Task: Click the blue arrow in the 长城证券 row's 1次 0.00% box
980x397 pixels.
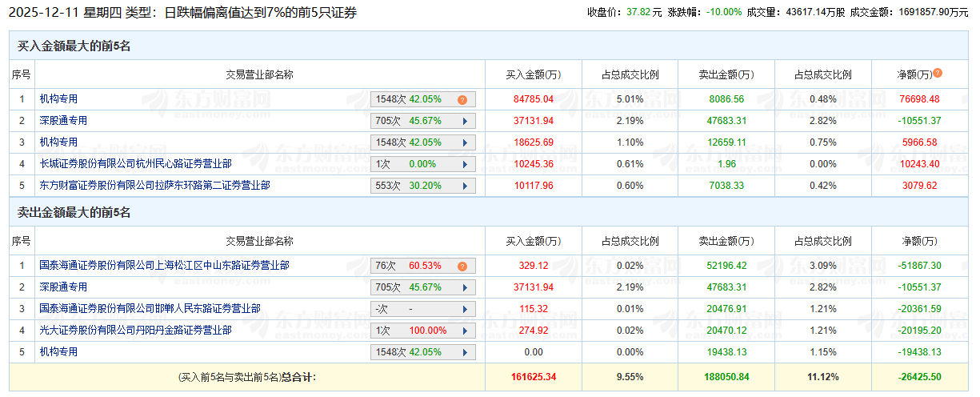Action: click(x=463, y=164)
